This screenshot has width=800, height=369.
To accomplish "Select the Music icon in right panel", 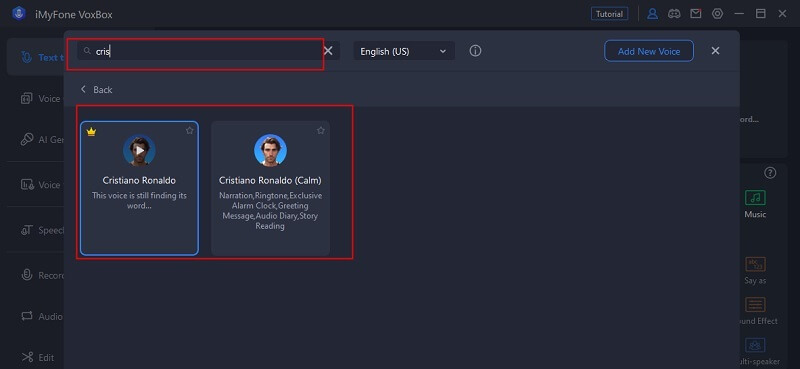I will coord(755,198).
